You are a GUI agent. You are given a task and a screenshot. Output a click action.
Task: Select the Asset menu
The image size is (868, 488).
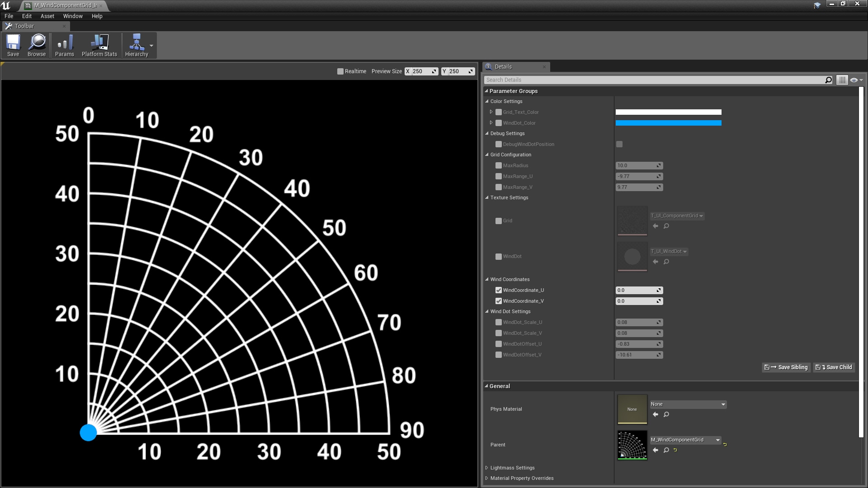click(47, 16)
